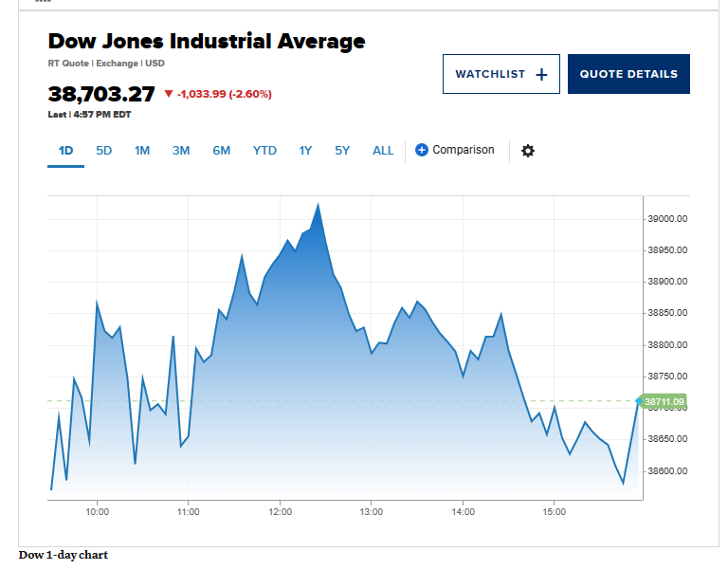Select the YTD range tab
Image resolution: width=728 pixels, height=570 pixels.
pos(264,151)
